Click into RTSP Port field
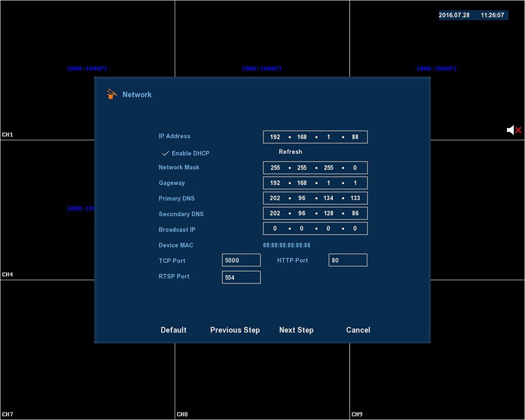Screen dimensions: 525x420 tap(241, 277)
